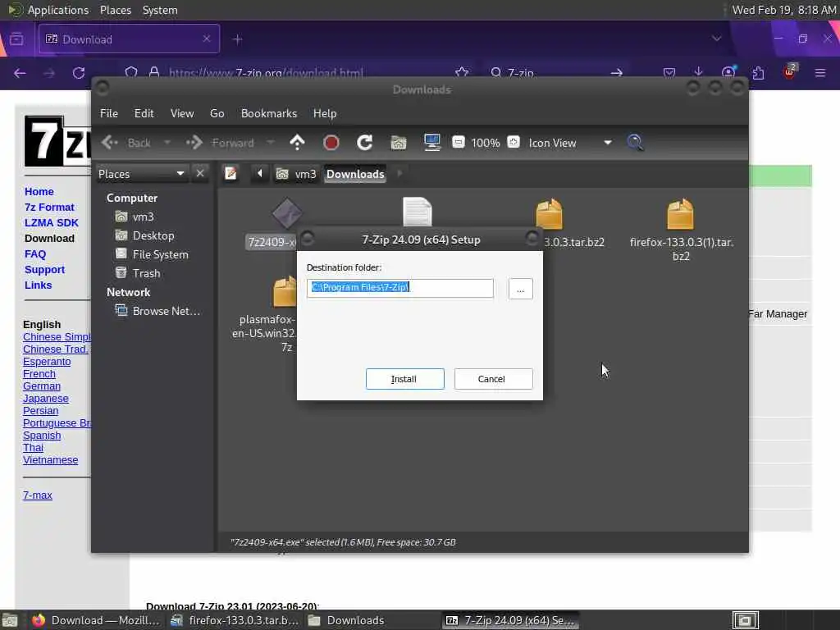Go back in Firefox browser
This screenshot has width=840, height=630.
(x=20, y=73)
